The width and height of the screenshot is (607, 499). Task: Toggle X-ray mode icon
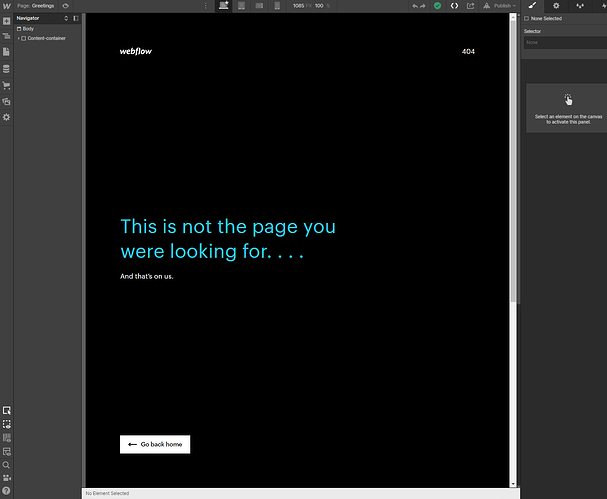[7, 424]
